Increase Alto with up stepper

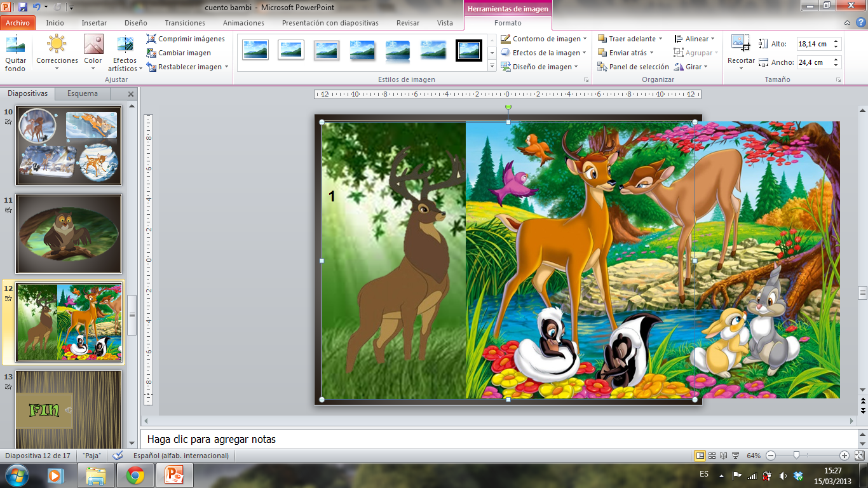coord(836,41)
